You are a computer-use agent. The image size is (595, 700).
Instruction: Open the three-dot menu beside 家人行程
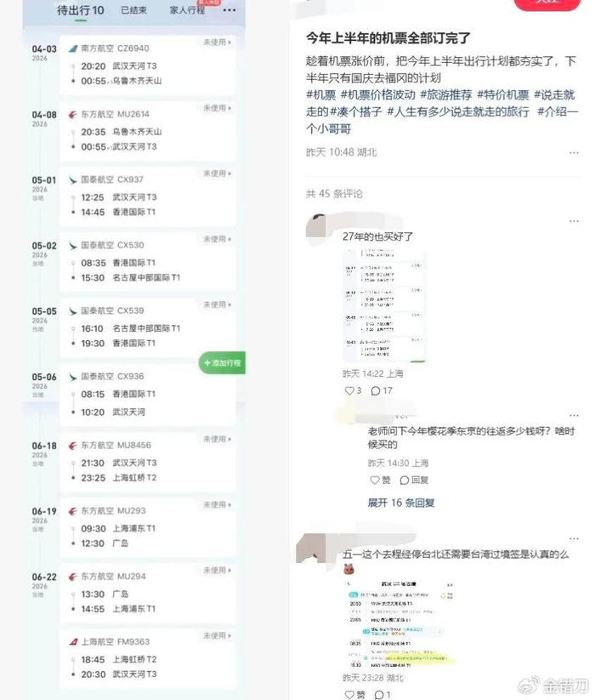[229, 10]
